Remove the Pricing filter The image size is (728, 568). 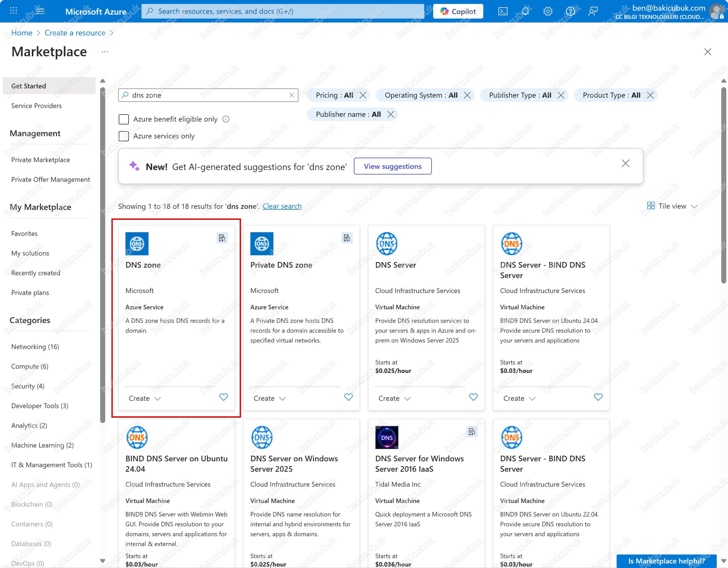tap(363, 95)
